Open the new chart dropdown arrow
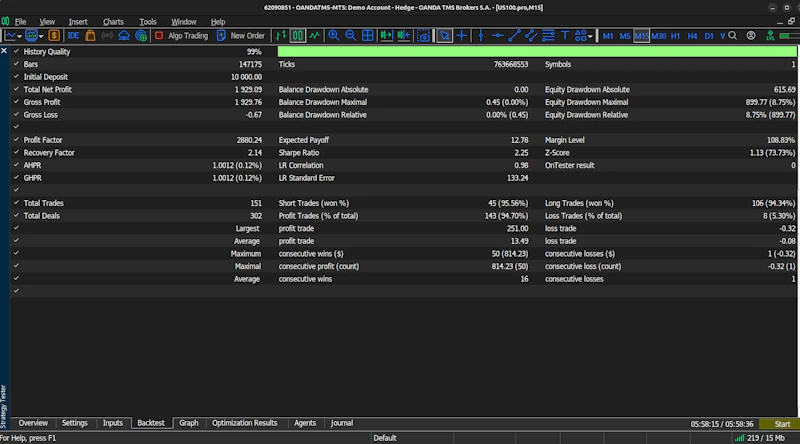800x444 pixels. point(19,36)
